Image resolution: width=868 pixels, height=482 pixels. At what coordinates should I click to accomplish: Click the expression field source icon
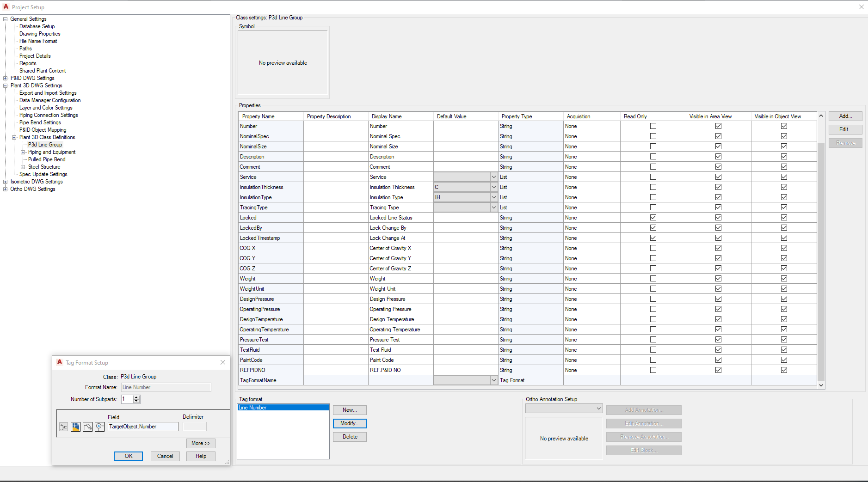99,427
